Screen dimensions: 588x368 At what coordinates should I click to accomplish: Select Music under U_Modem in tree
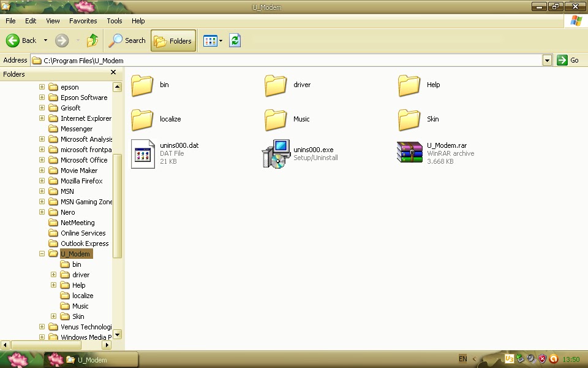(80, 306)
